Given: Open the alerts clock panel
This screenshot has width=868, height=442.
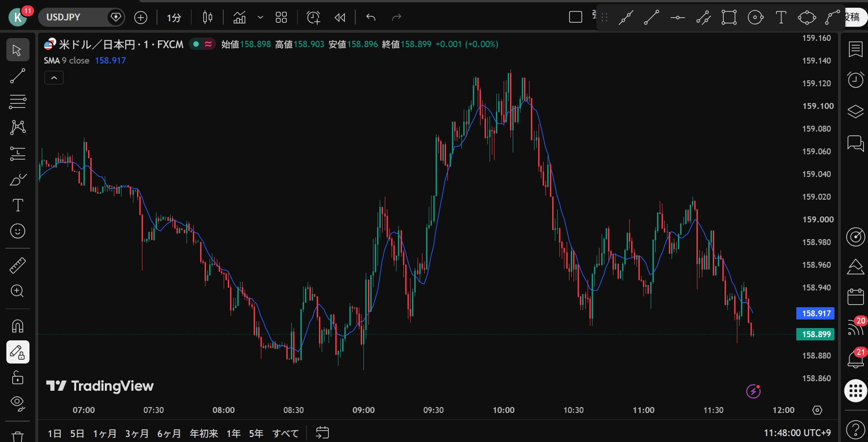Looking at the screenshot, I should [856, 80].
